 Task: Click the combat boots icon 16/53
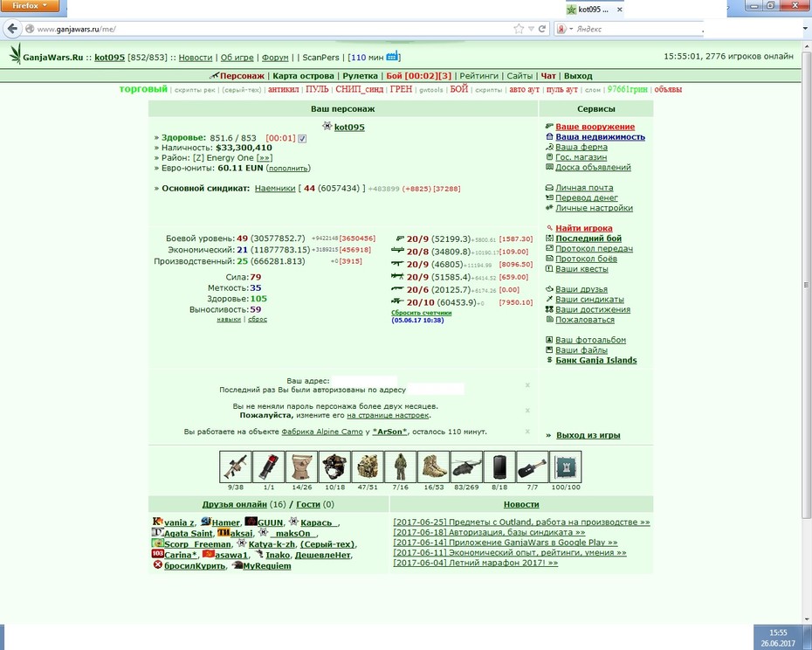[433, 467]
